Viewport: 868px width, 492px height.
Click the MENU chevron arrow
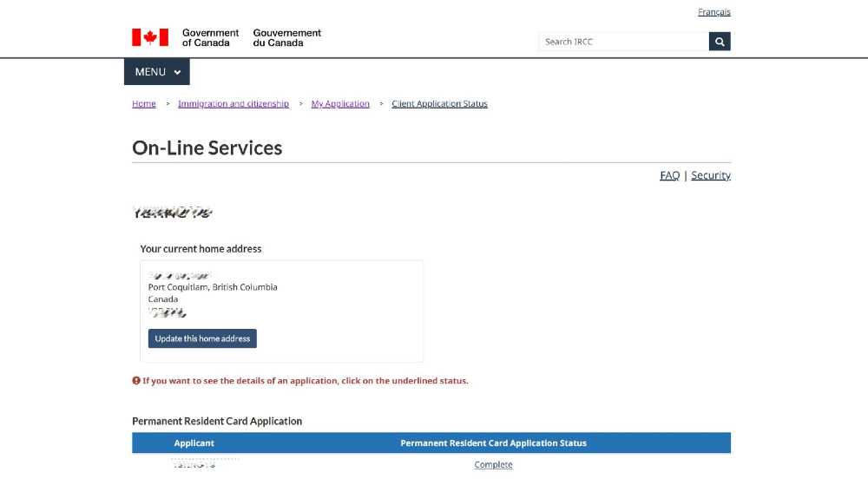[x=177, y=73]
